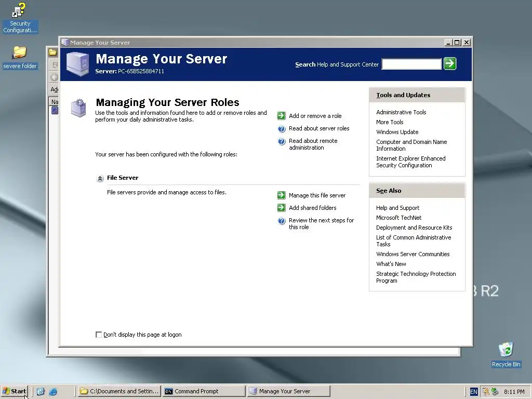Click the EN language indicator in tray

[474, 392]
